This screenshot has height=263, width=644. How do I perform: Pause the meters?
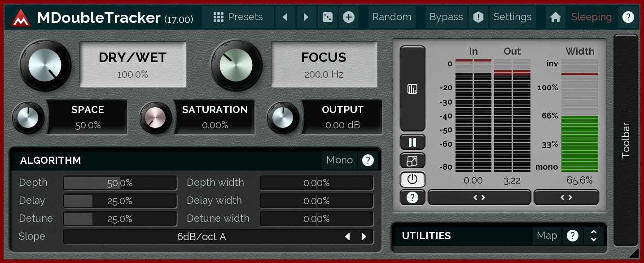pos(412,143)
